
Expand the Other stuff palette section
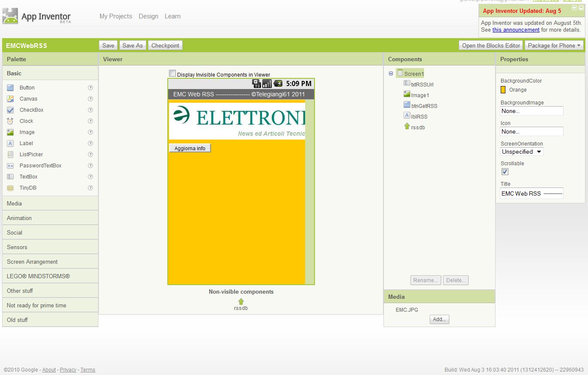tap(50, 291)
